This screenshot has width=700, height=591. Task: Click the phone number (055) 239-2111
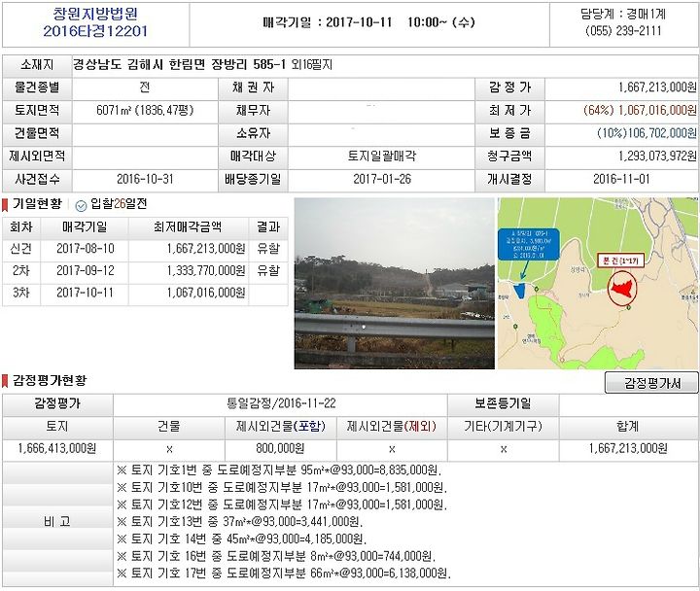[x=623, y=30]
